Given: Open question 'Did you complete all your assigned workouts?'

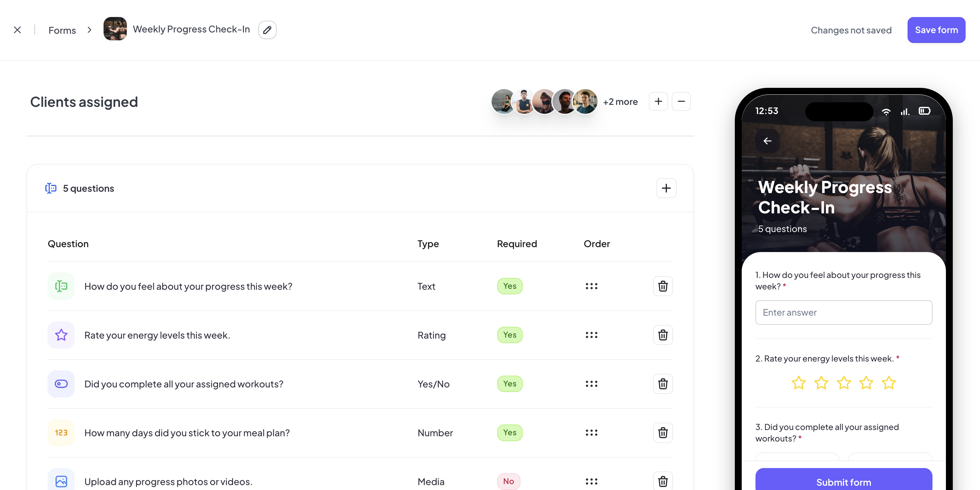Looking at the screenshot, I should click(184, 384).
